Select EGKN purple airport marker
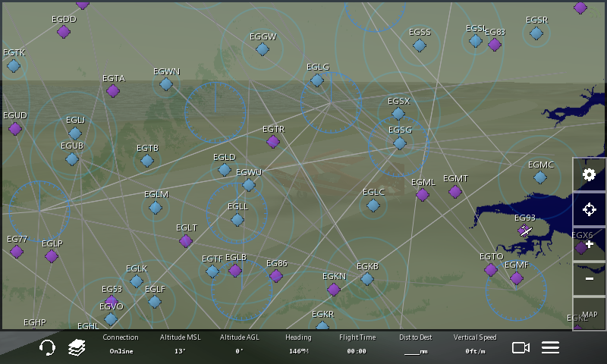 point(334,289)
